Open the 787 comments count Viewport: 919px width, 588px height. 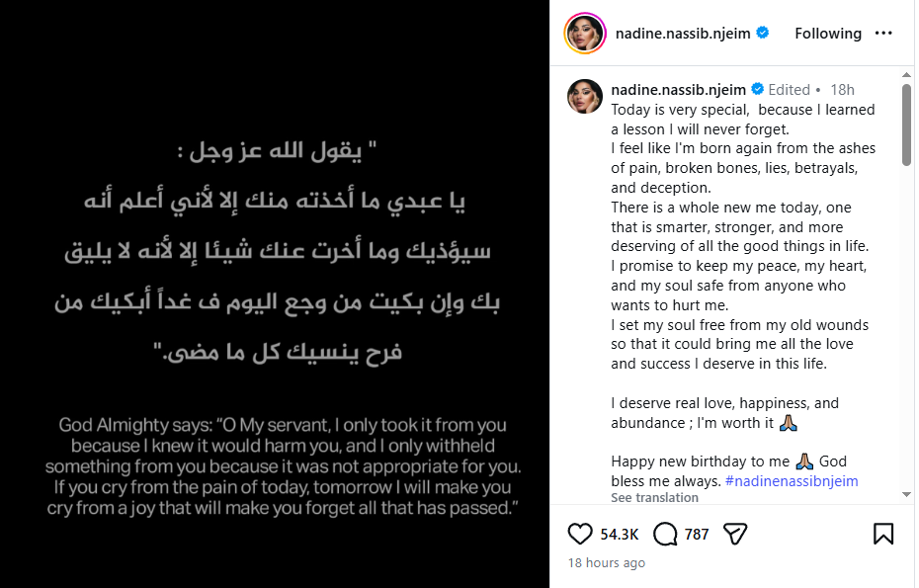click(x=697, y=535)
